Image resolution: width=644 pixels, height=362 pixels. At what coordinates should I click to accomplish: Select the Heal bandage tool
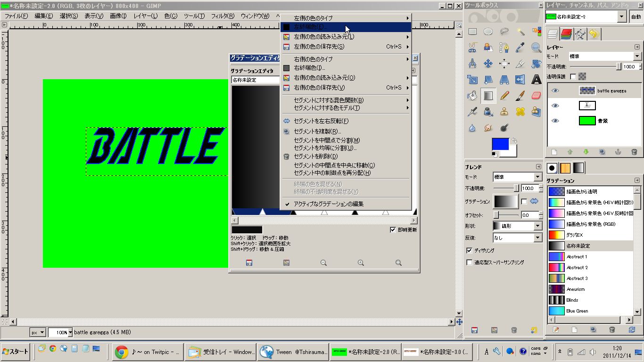(x=520, y=112)
